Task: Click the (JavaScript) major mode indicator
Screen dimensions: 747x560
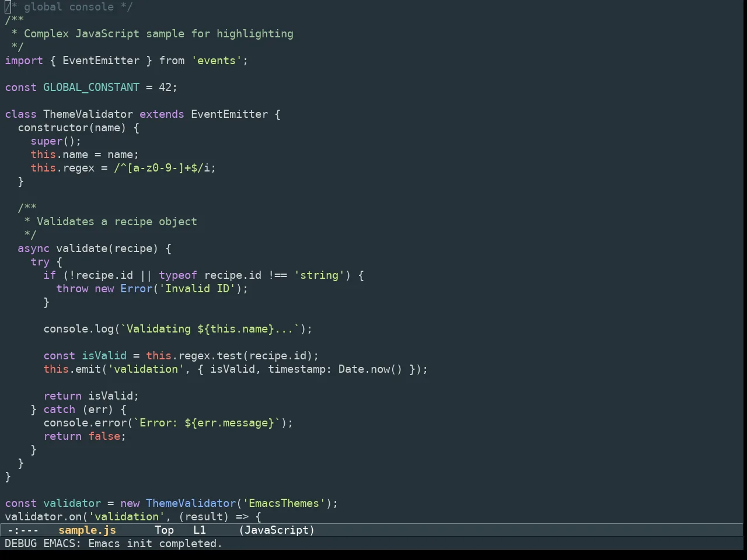Action: click(277, 530)
